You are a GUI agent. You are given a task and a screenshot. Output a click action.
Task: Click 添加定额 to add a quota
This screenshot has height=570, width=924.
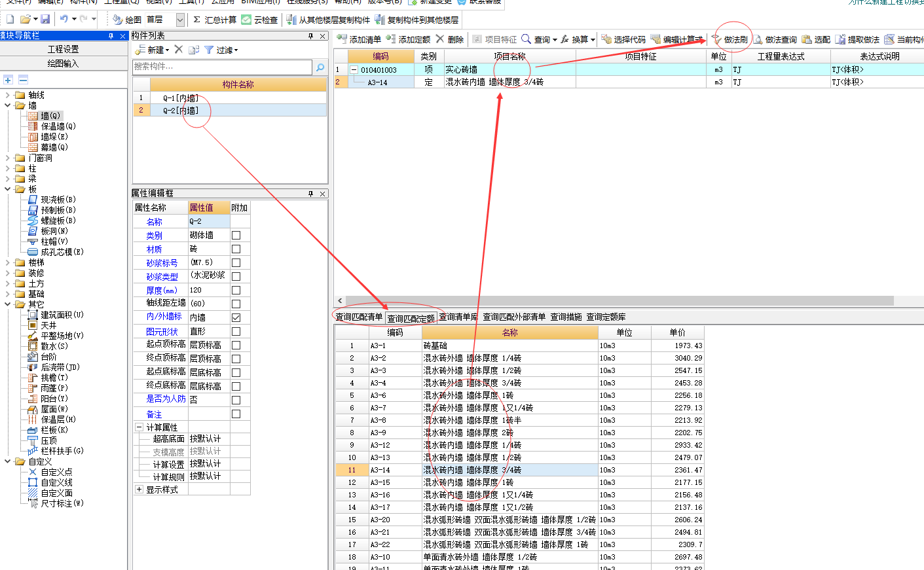tap(408, 39)
